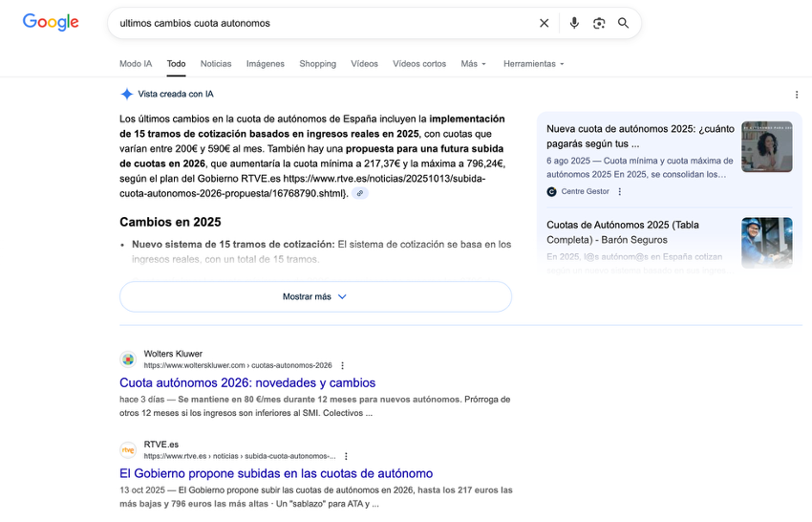The width and height of the screenshot is (812, 522).
Task: Start voice search with microphone icon
Action: 574,23
